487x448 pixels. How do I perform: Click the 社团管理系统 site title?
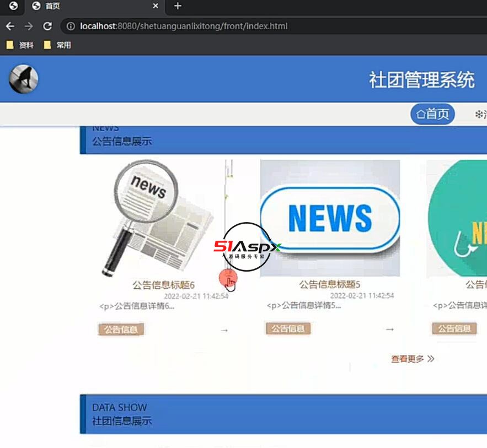(x=422, y=80)
